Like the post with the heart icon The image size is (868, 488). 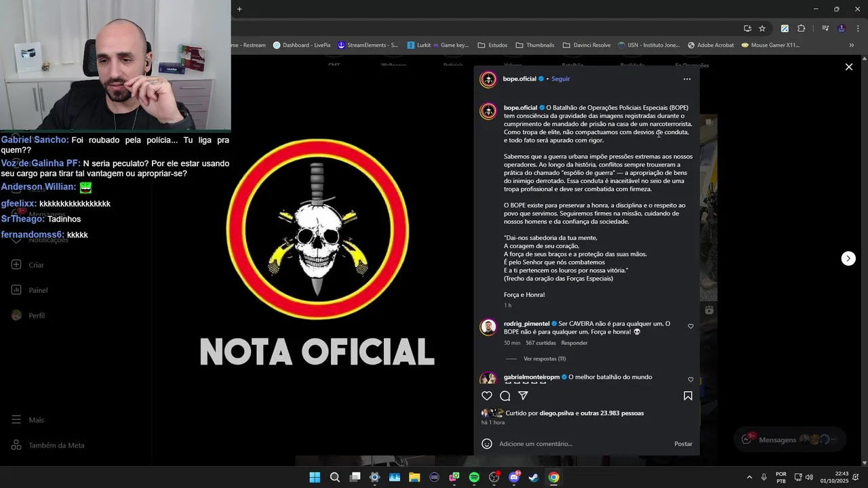[487, 396]
